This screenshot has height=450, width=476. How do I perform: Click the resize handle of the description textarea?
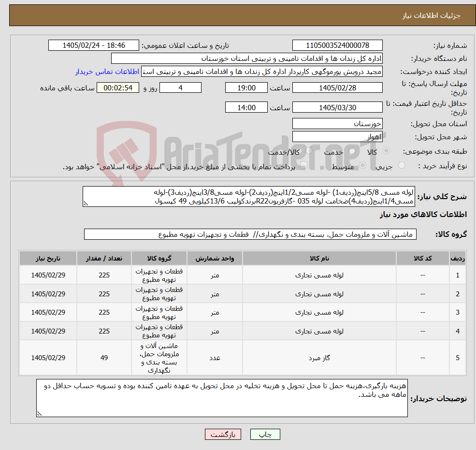pos(86,204)
